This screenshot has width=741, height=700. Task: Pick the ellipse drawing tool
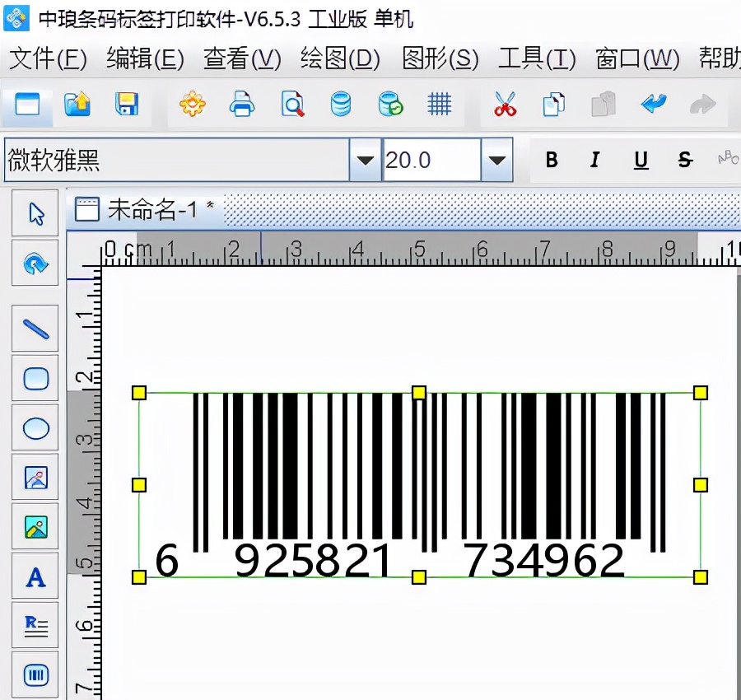point(35,427)
